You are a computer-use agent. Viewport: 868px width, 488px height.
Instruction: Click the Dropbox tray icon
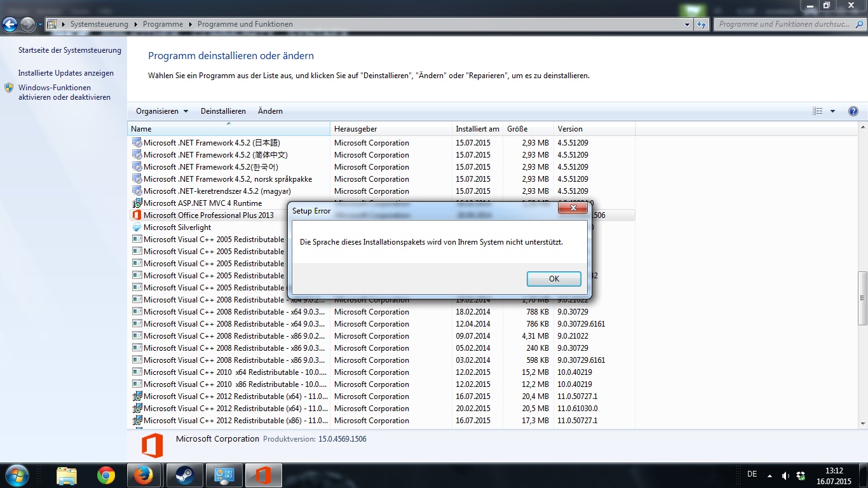[801, 475]
